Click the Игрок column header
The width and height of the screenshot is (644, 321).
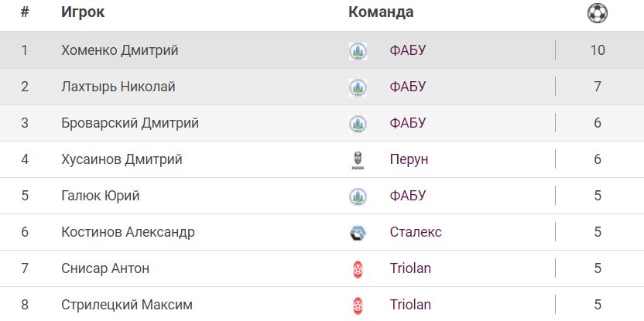pos(83,12)
